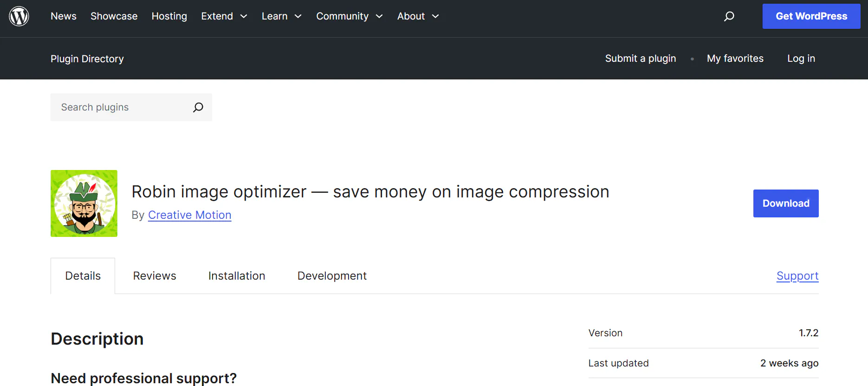This screenshot has height=386, width=868.
Task: Expand the Extend dropdown menu
Action: [224, 16]
